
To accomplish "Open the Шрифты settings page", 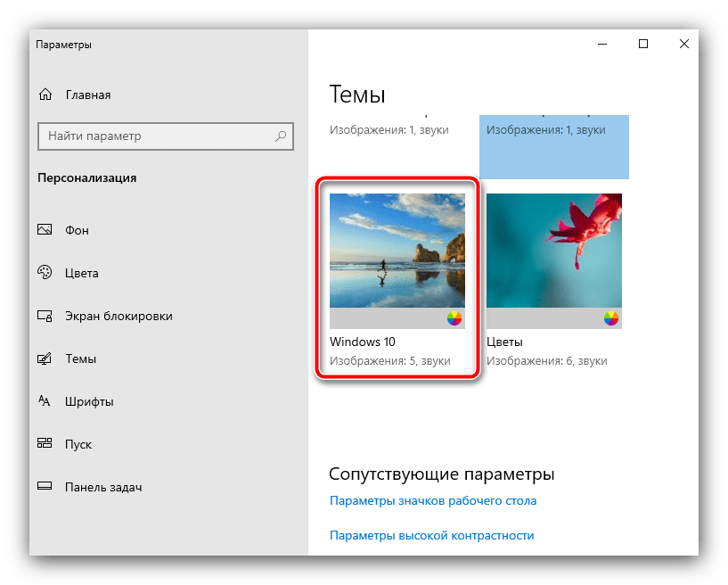I will coord(89,401).
